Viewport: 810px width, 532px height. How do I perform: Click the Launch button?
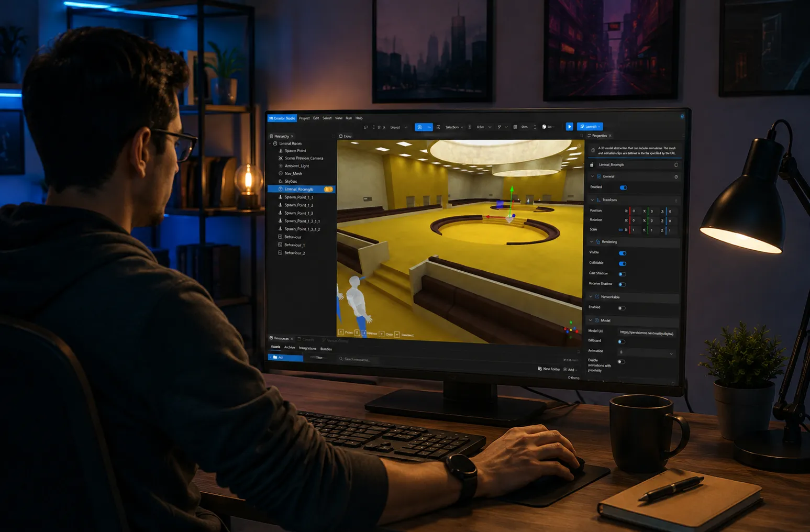[590, 127]
